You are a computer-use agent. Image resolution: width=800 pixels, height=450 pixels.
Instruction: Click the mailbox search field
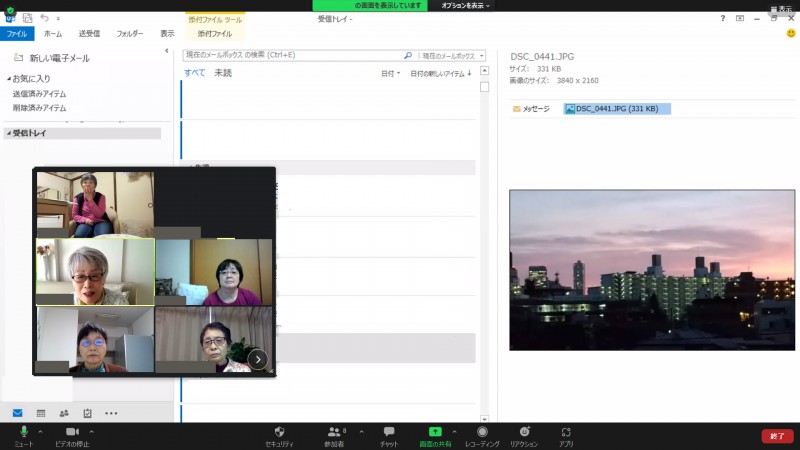[293, 55]
